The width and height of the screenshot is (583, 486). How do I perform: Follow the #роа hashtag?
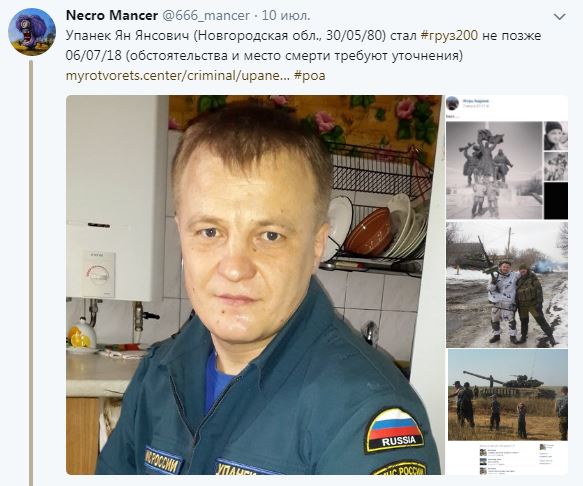[309, 76]
